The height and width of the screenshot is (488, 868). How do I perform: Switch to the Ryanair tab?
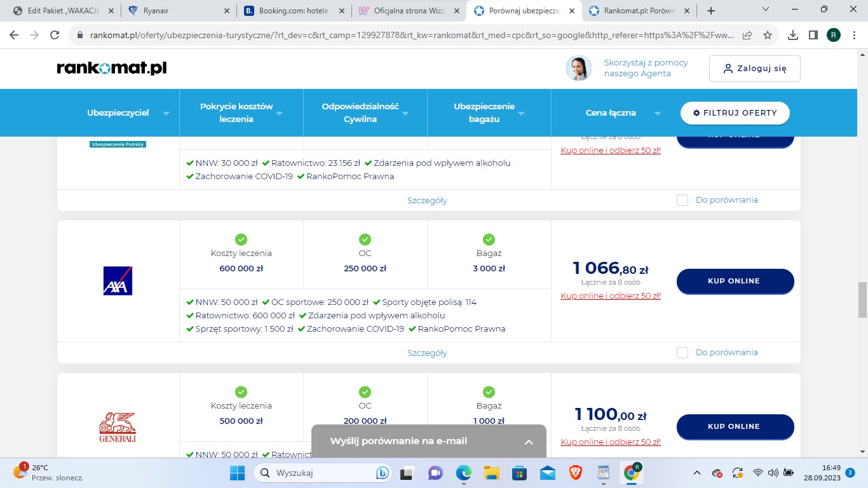coord(178,11)
